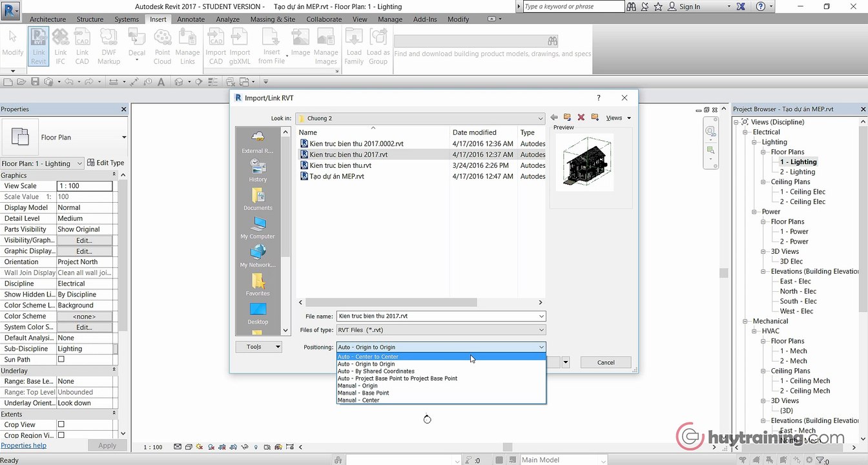Select file Tạo dự án MEP.rvt
Screen dimensions: 868x465
(336, 176)
